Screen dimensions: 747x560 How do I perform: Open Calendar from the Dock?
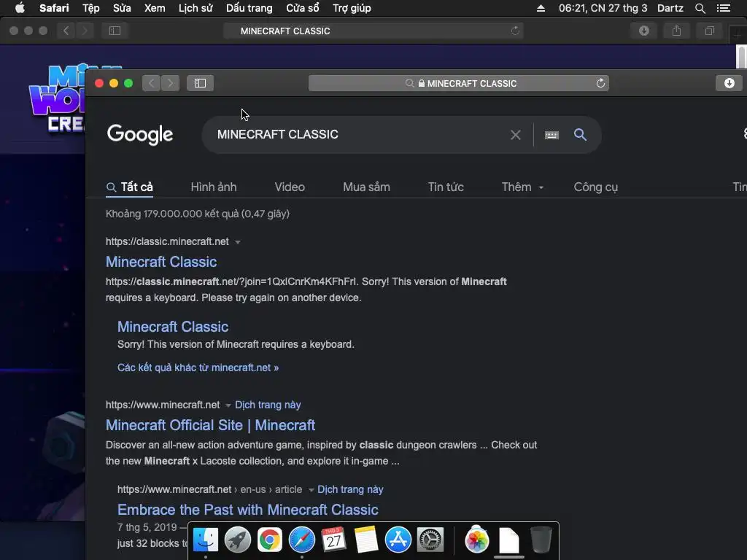pyautogui.click(x=333, y=540)
